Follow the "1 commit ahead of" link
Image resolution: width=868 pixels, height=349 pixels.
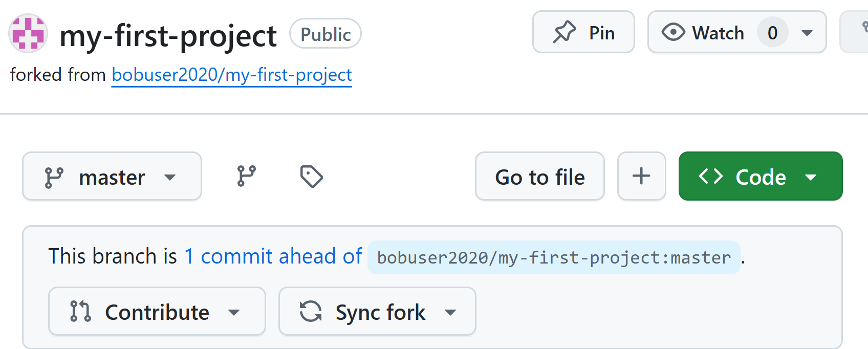pos(273,256)
